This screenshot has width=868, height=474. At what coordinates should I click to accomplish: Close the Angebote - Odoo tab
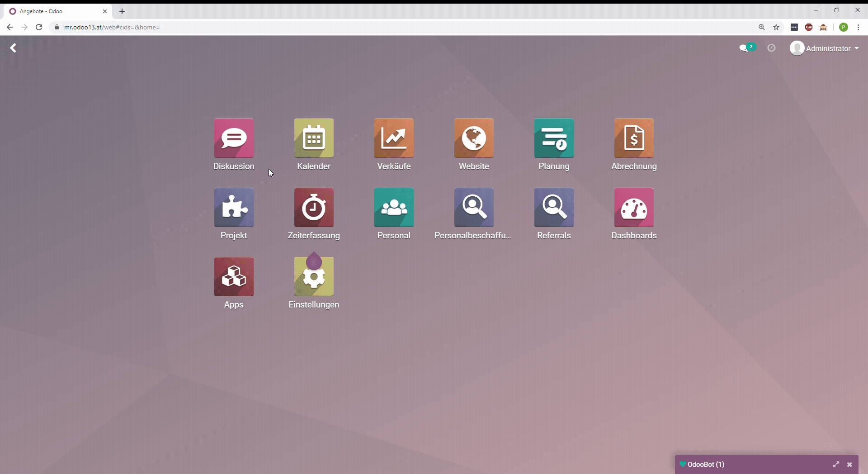[105, 11]
